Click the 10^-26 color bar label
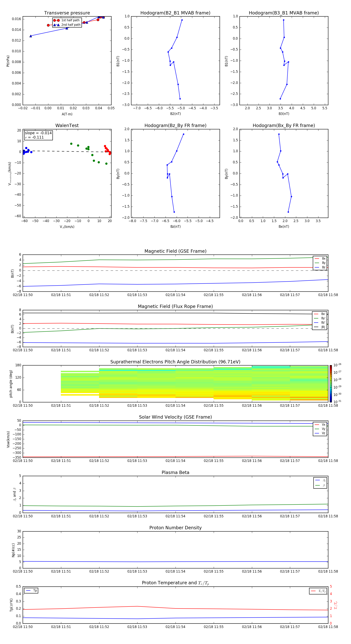The image size is (351, 644). point(338,365)
